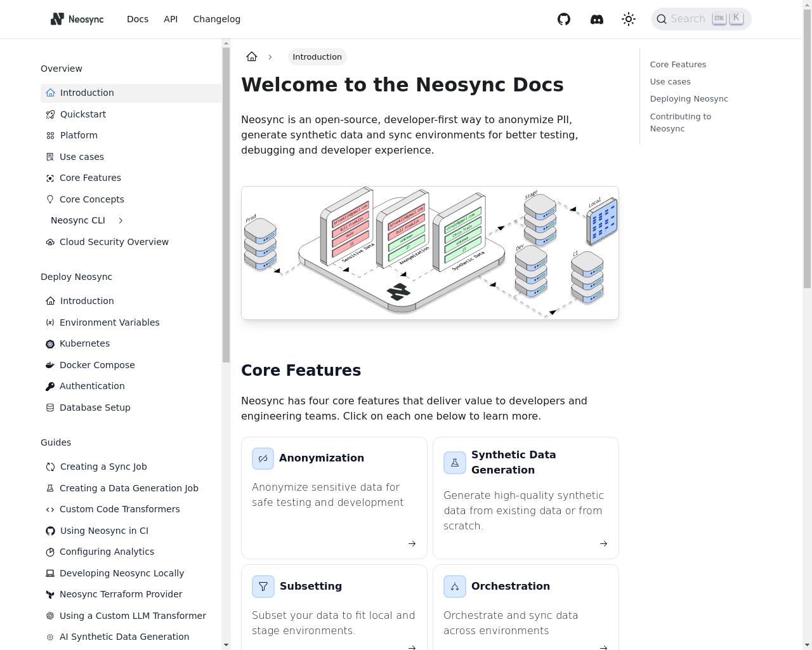
Task: Open the Orchestration feature card title
Action: pos(511,587)
